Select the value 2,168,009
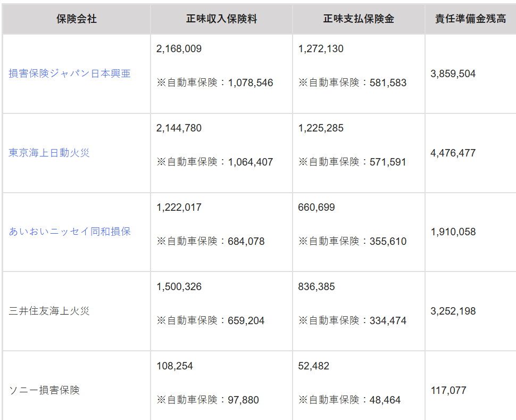The height and width of the screenshot is (420, 516). click(179, 49)
